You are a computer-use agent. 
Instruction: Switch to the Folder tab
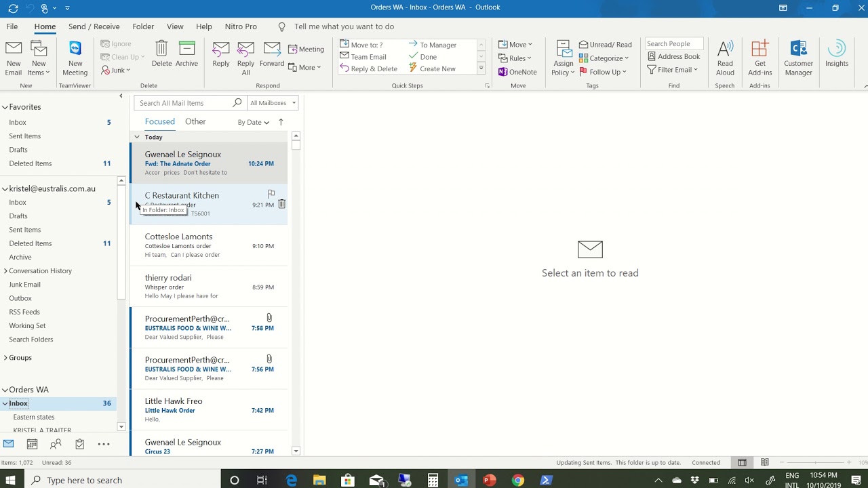[143, 26]
